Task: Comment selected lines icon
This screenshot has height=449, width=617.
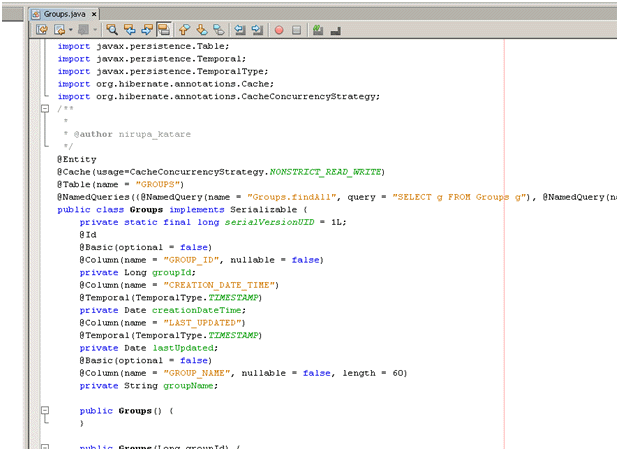Action: pyautogui.click(x=318, y=30)
